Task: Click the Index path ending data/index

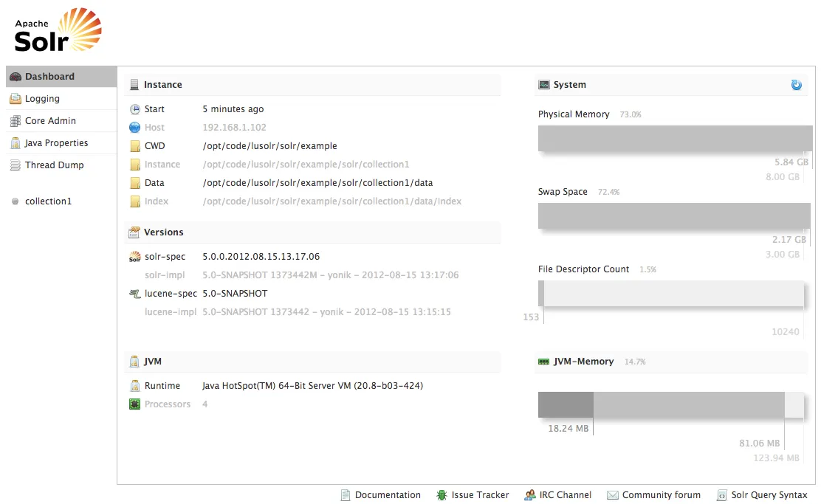Action: click(x=332, y=201)
